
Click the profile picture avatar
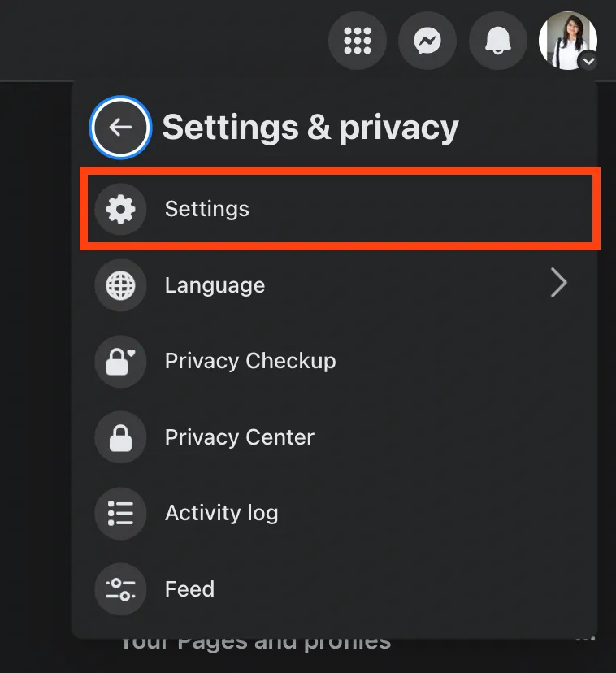tap(567, 41)
